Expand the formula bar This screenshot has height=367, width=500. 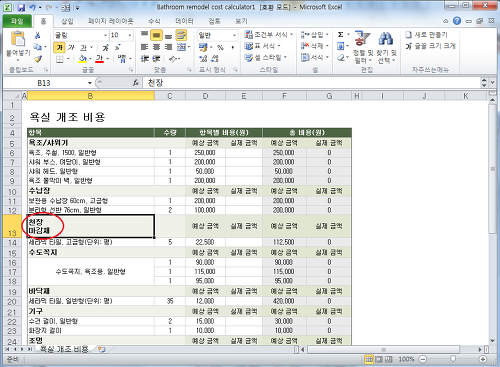point(492,83)
